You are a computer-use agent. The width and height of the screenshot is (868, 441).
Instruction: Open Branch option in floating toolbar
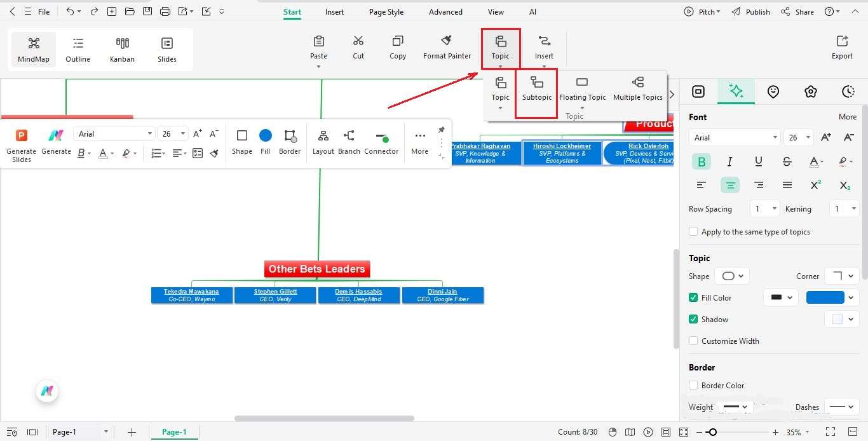(349, 142)
